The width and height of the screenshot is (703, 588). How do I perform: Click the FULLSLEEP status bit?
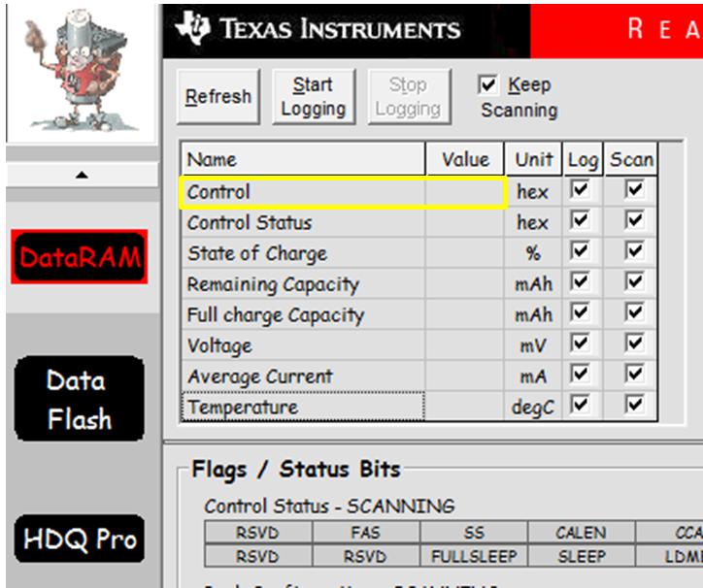(x=474, y=556)
